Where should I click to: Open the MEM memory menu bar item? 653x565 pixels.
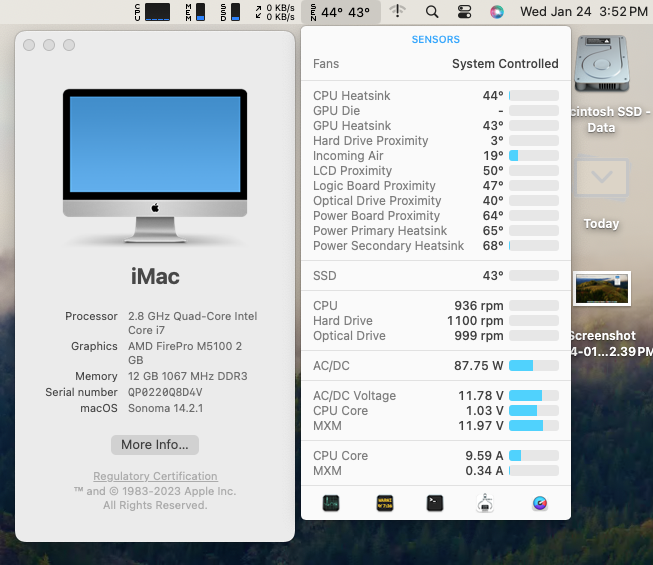pos(195,12)
